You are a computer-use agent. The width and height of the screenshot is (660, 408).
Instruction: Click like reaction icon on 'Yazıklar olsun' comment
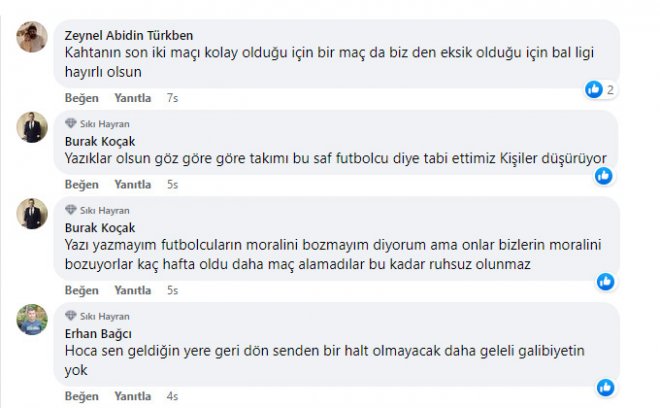pyautogui.click(x=604, y=176)
